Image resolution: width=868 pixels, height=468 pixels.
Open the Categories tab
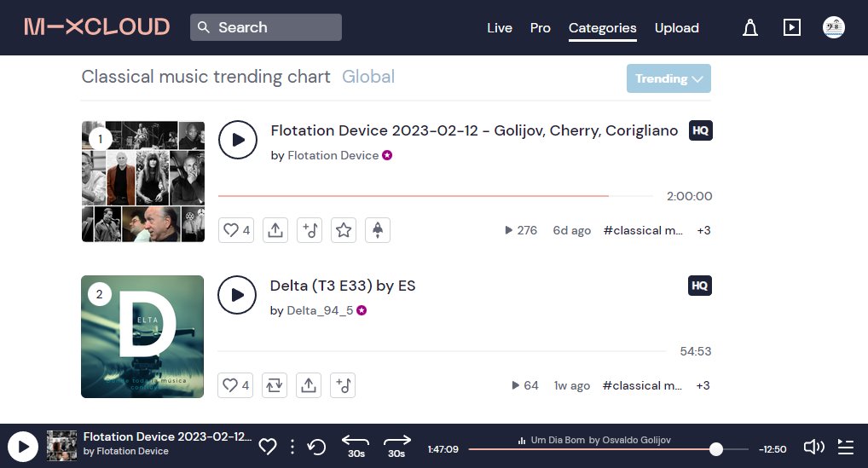602,27
